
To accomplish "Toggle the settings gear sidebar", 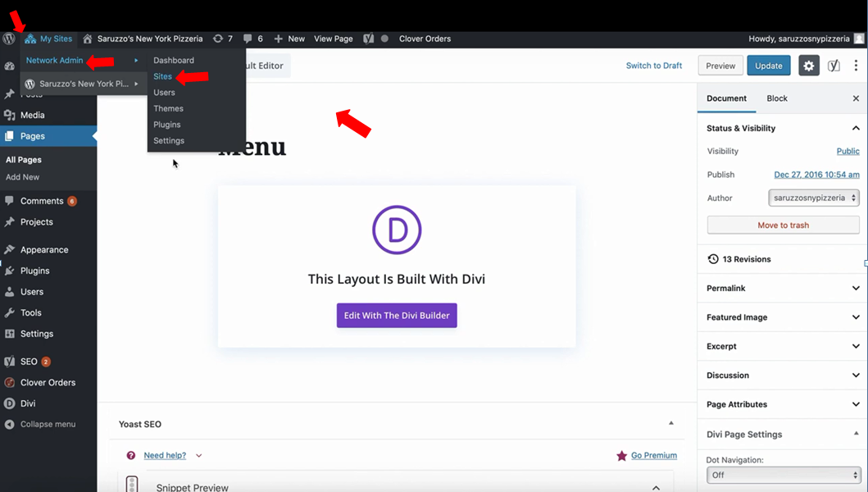I will [x=809, y=66].
